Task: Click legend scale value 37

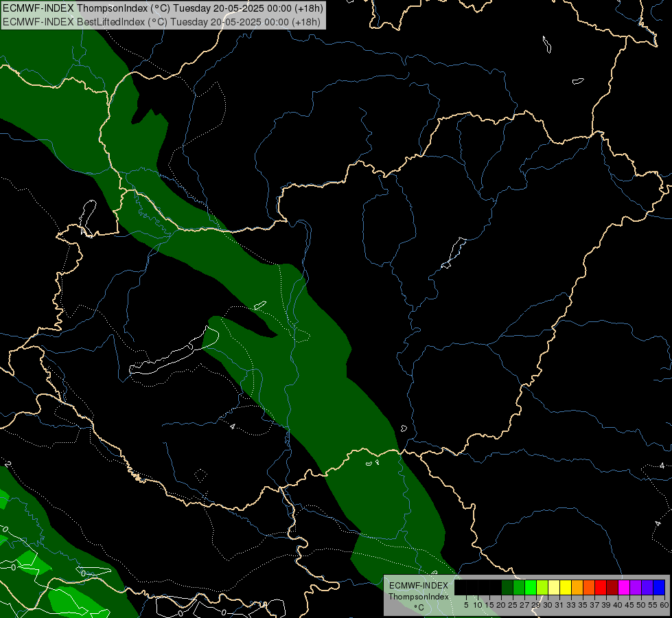Action: click(594, 605)
